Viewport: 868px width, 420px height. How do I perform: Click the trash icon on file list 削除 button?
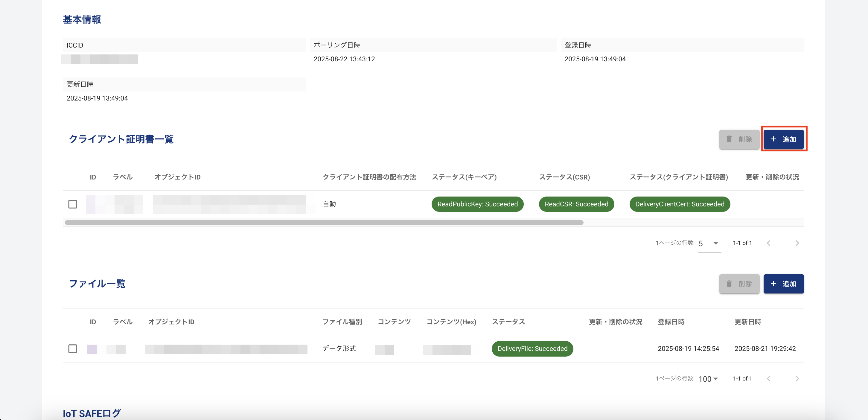(729, 284)
